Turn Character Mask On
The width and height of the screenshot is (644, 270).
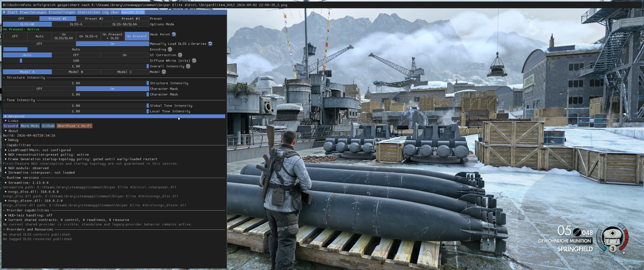[x=113, y=89]
